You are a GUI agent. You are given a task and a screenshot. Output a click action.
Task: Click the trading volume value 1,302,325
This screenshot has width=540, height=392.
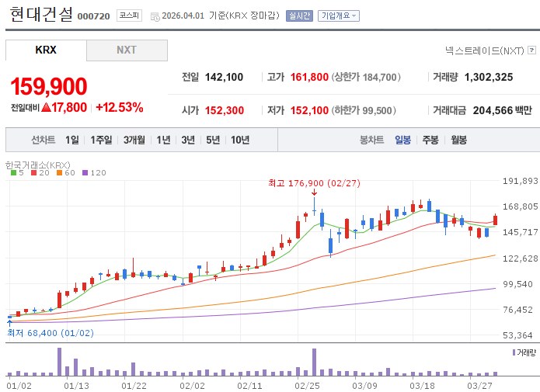click(489, 77)
